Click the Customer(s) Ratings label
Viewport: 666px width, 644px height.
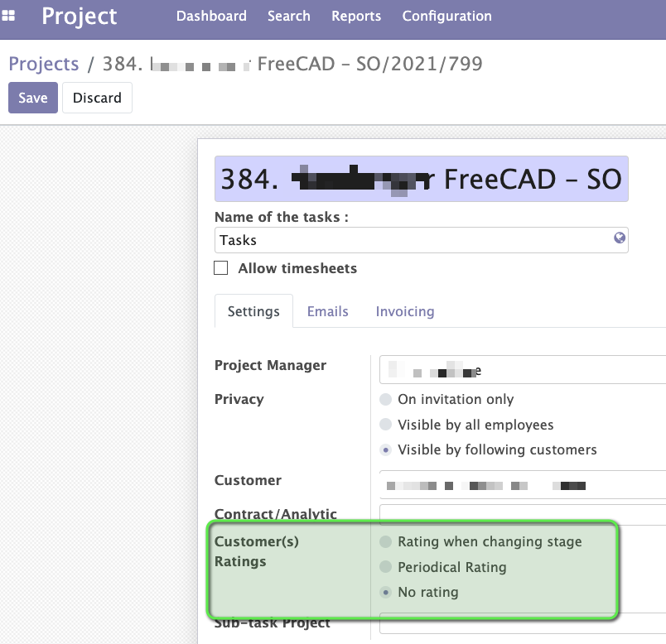click(x=257, y=551)
